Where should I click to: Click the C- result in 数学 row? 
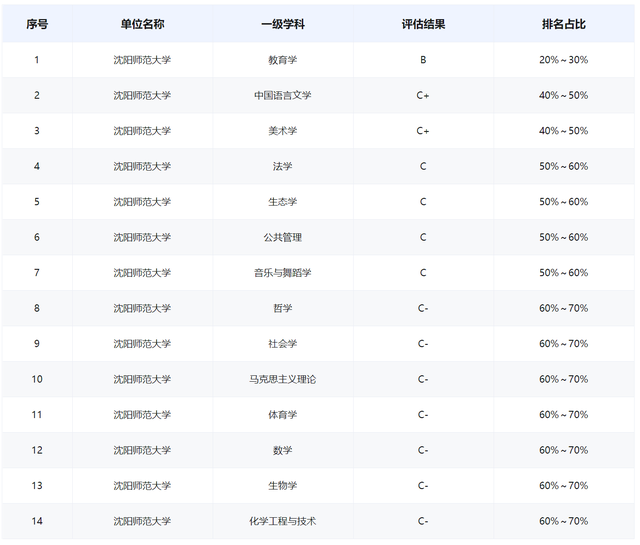[x=423, y=450]
